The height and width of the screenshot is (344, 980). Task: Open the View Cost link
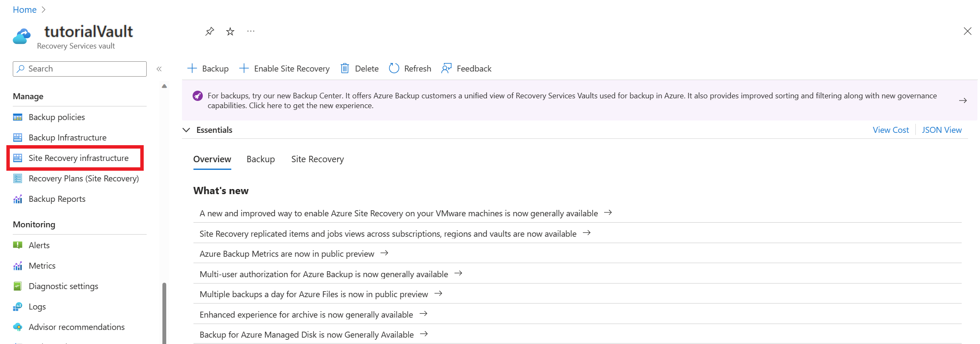[891, 130]
